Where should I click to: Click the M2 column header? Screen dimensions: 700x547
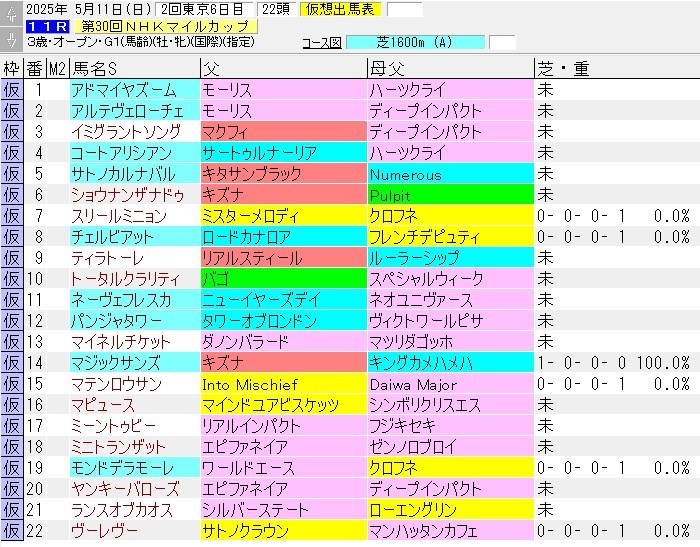click(x=58, y=69)
